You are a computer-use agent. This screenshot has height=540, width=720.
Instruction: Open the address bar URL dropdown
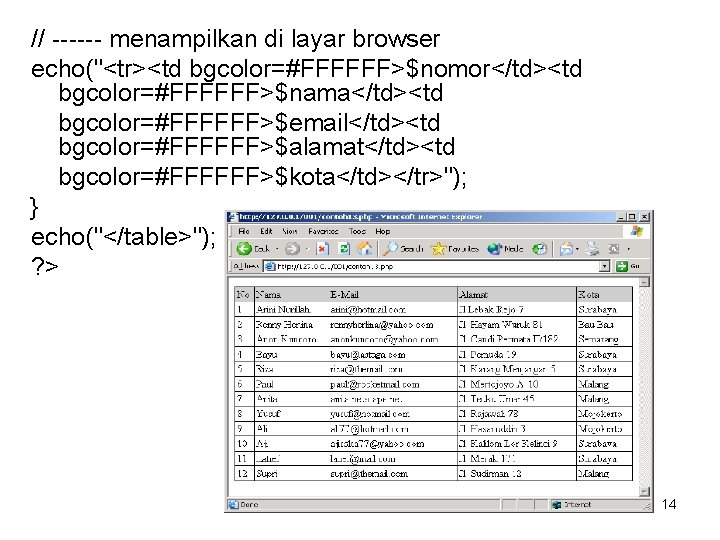(x=605, y=266)
